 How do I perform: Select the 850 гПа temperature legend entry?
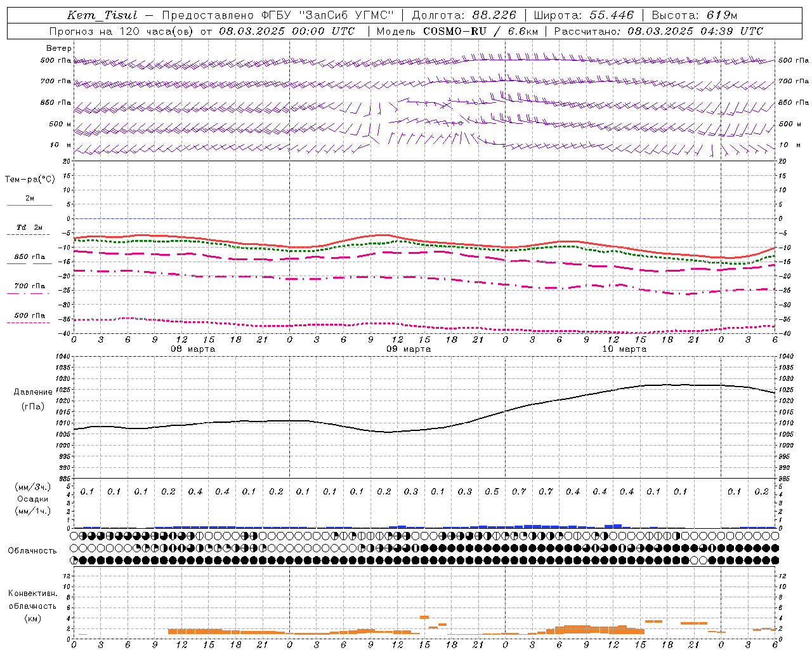[x=29, y=257]
